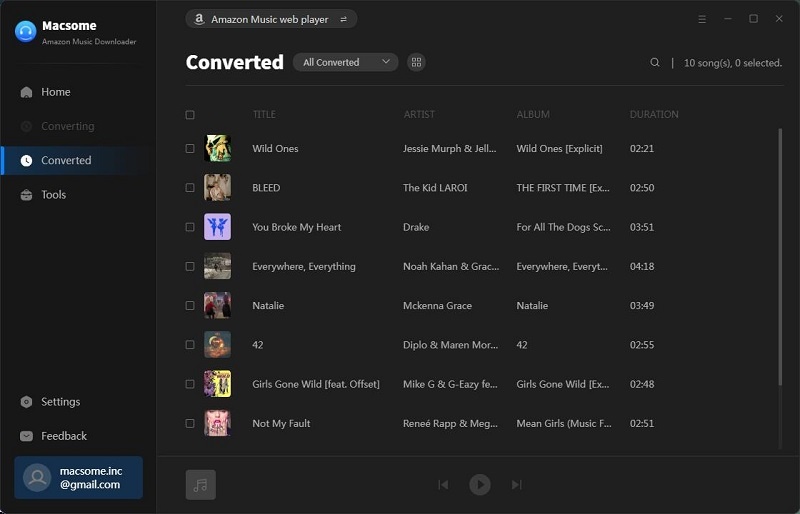Click the Settings hexagon gear icon
Viewport: 800px width, 514px height.
point(26,402)
